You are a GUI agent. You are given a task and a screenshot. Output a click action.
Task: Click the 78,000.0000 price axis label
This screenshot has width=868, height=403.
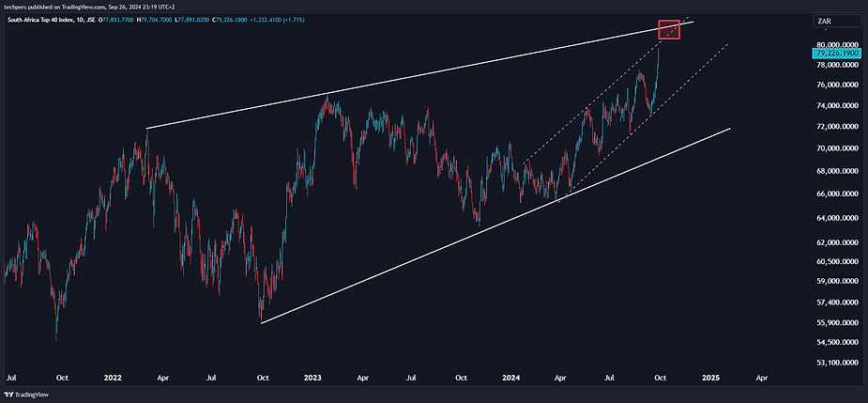[840, 65]
